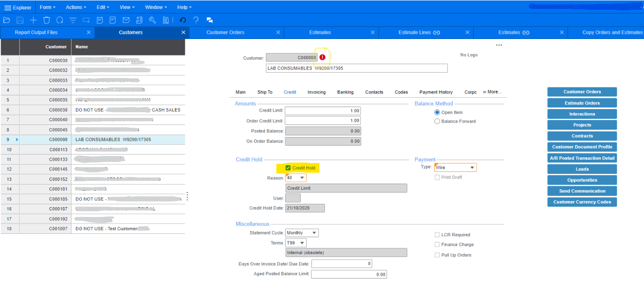The width and height of the screenshot is (644, 294).
Task: Open the credit hold Reason dropdown
Action: tap(302, 178)
